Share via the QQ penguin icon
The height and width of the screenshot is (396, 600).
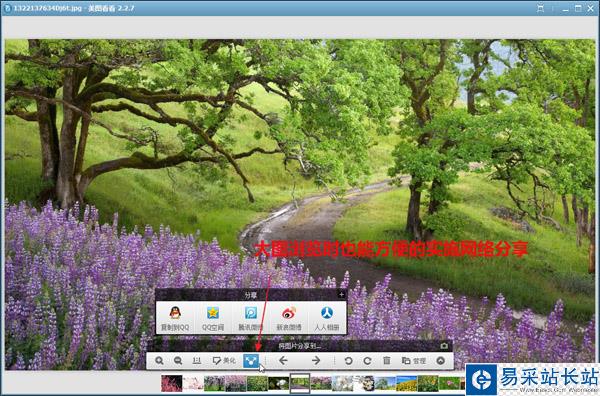pyautogui.click(x=175, y=318)
